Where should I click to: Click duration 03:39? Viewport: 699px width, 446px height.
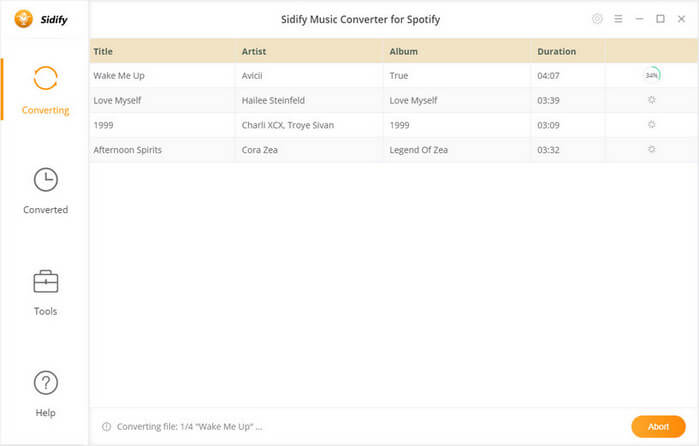[548, 100]
